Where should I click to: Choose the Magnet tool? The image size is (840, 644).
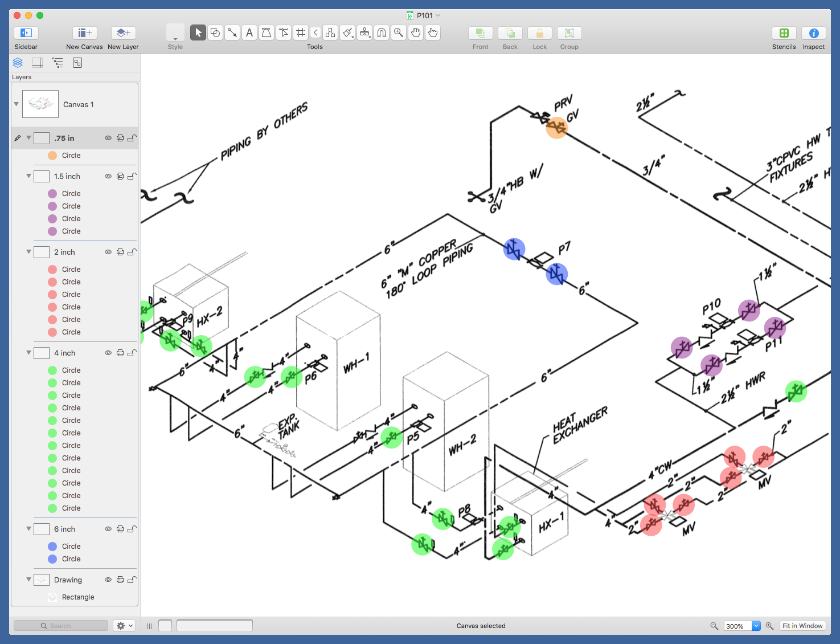(382, 32)
